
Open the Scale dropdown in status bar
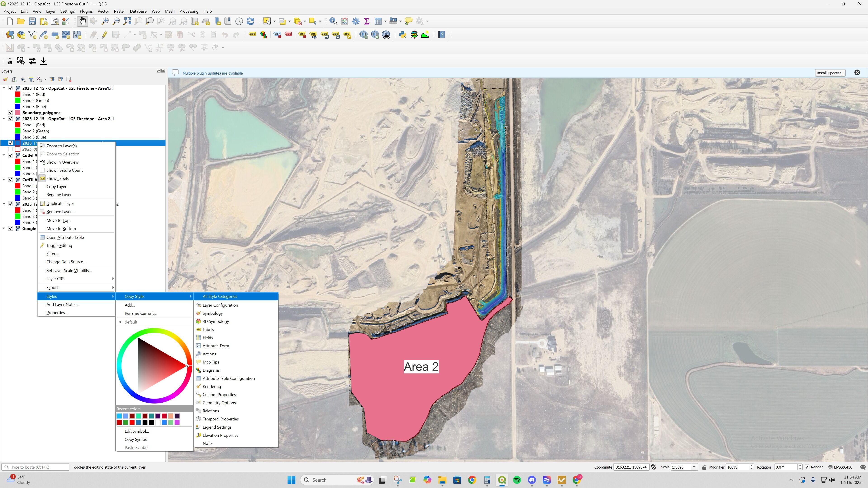pos(694,467)
